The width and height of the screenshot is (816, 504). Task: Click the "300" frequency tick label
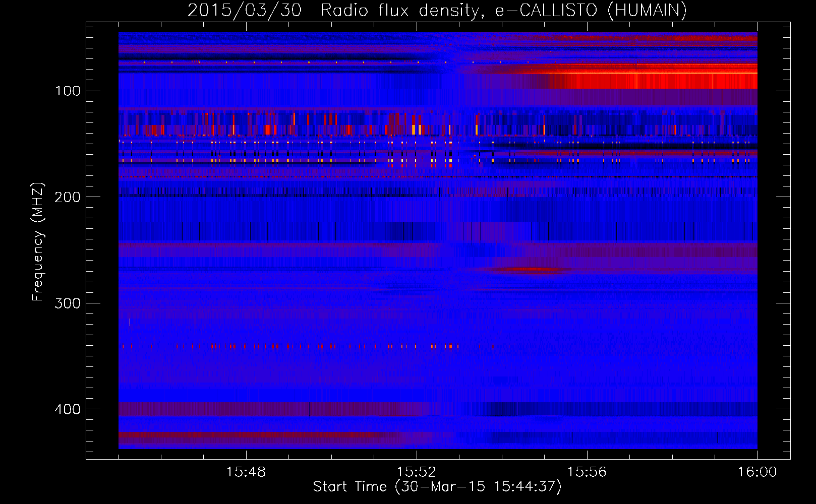coord(68,303)
